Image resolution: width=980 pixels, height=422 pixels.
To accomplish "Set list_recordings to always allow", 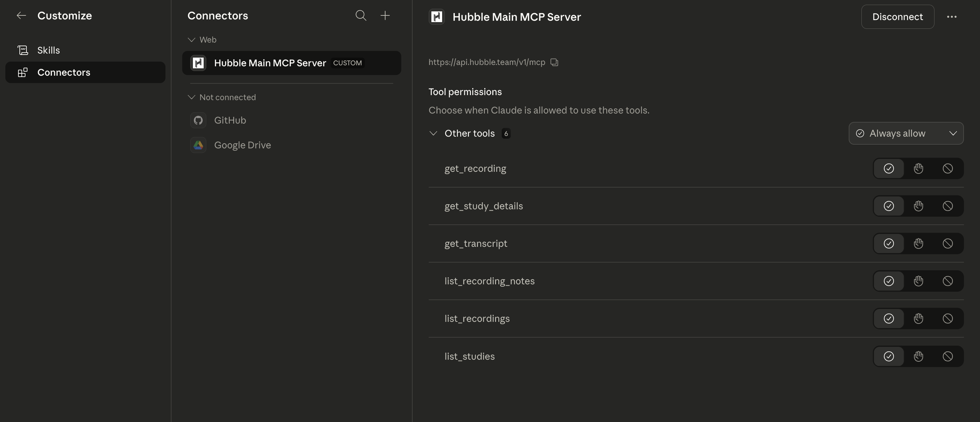I will coord(889,319).
